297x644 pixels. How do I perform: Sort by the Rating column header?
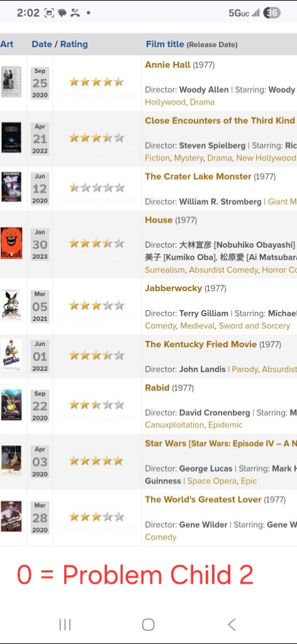(74, 44)
